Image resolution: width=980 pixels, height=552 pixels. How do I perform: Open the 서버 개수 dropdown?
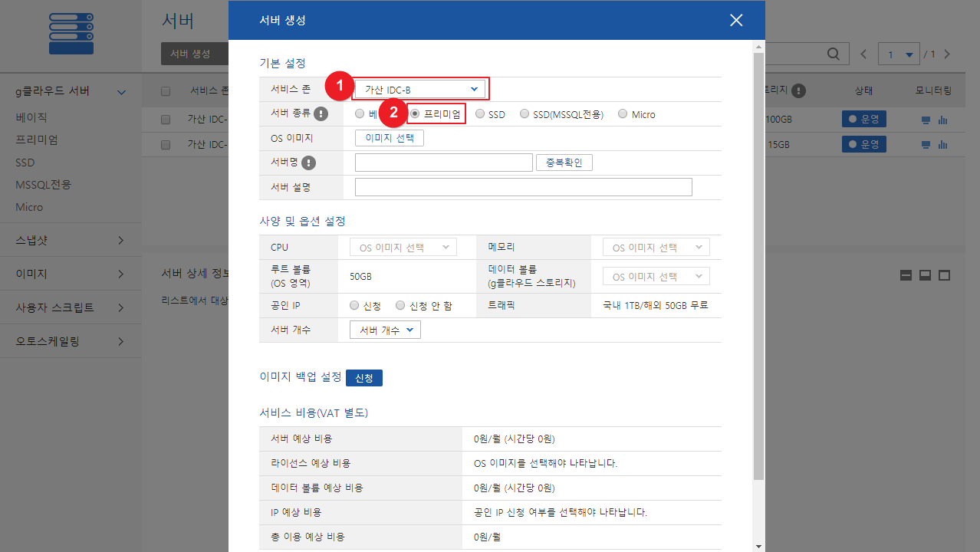click(385, 330)
